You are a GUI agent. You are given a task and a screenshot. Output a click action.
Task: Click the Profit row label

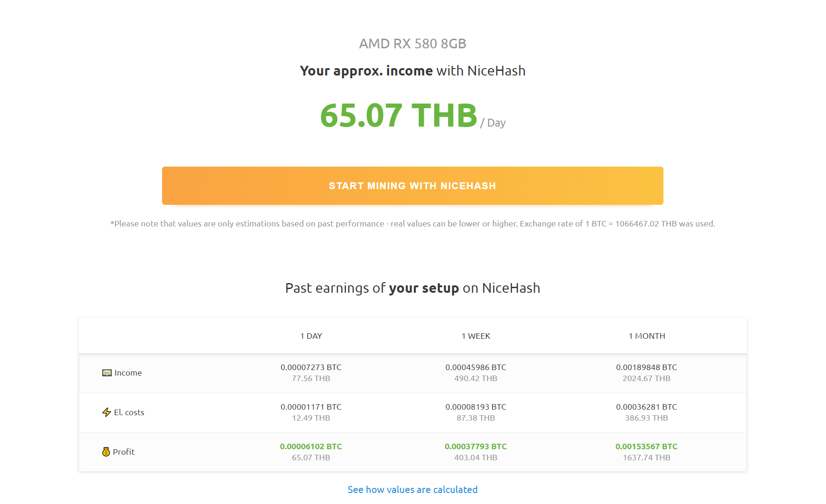pos(124,452)
